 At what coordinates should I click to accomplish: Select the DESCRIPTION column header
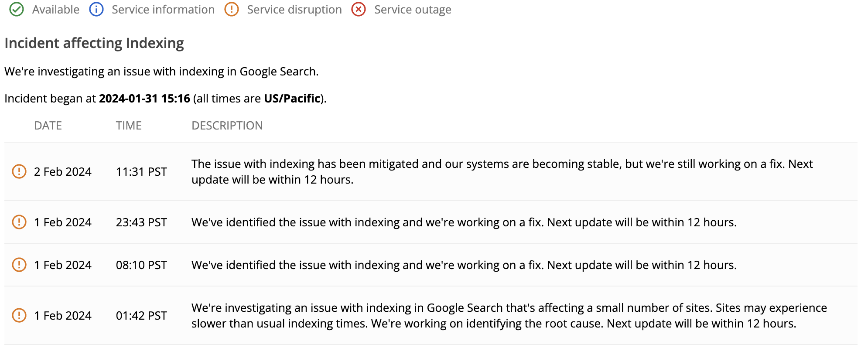(x=227, y=126)
